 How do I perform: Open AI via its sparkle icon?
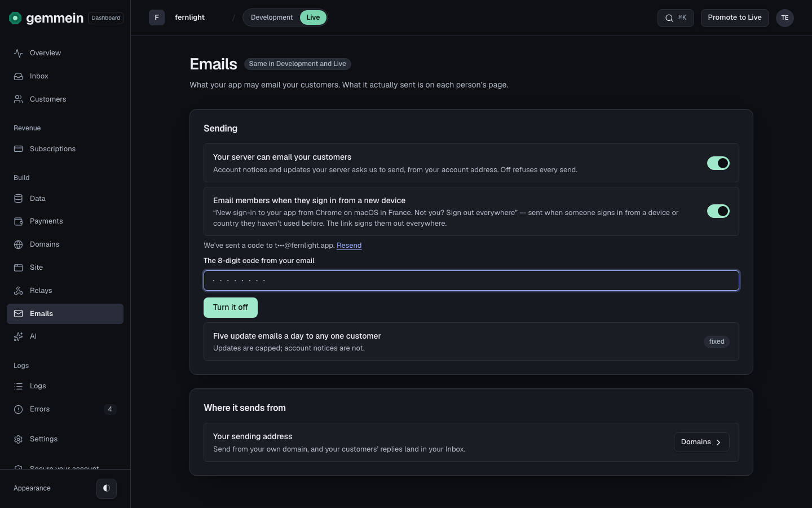[x=19, y=336]
